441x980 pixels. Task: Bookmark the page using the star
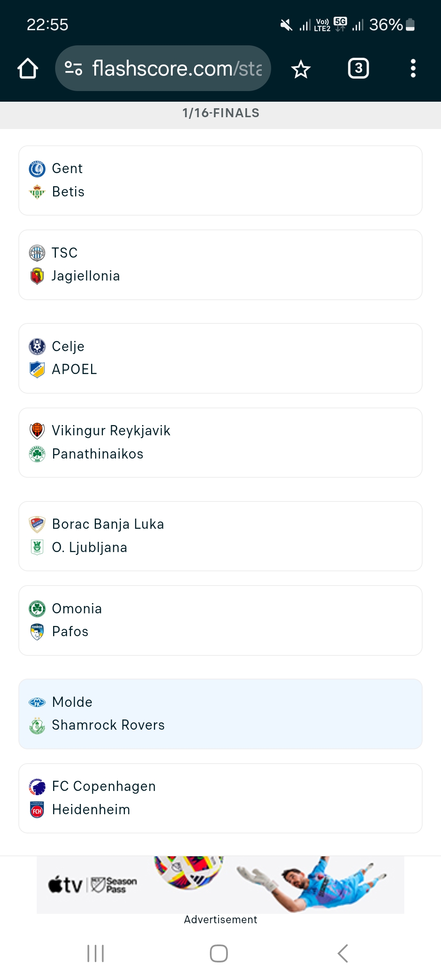pyautogui.click(x=301, y=68)
